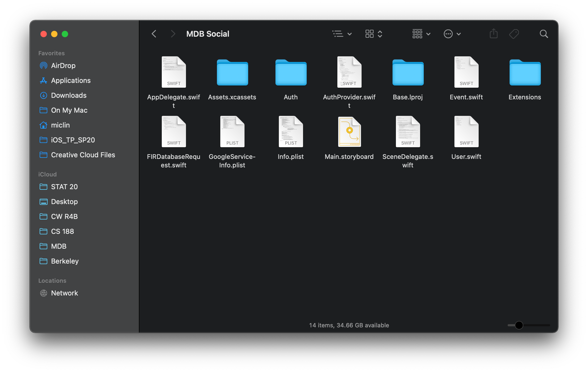Open the Downloads sidebar item
588x372 pixels.
(69, 95)
